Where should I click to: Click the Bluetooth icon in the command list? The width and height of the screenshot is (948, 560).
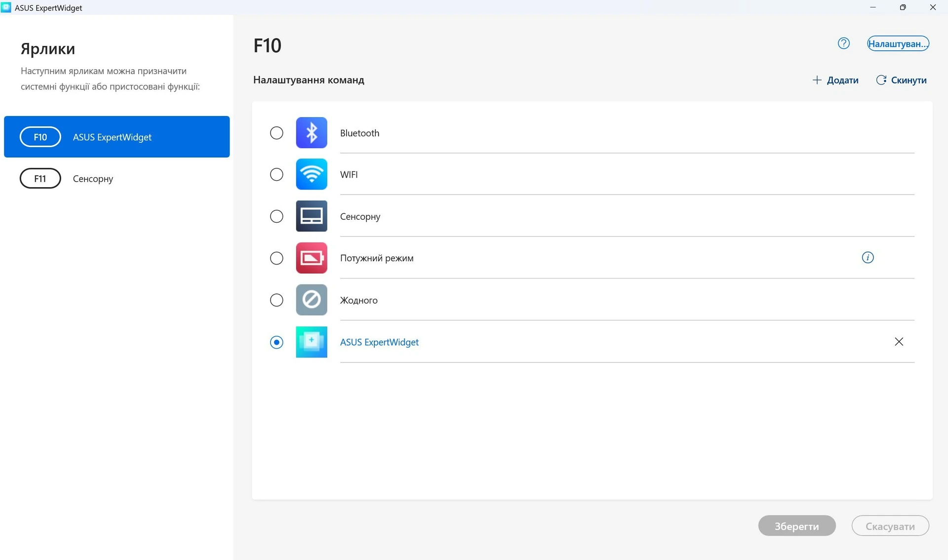click(311, 133)
